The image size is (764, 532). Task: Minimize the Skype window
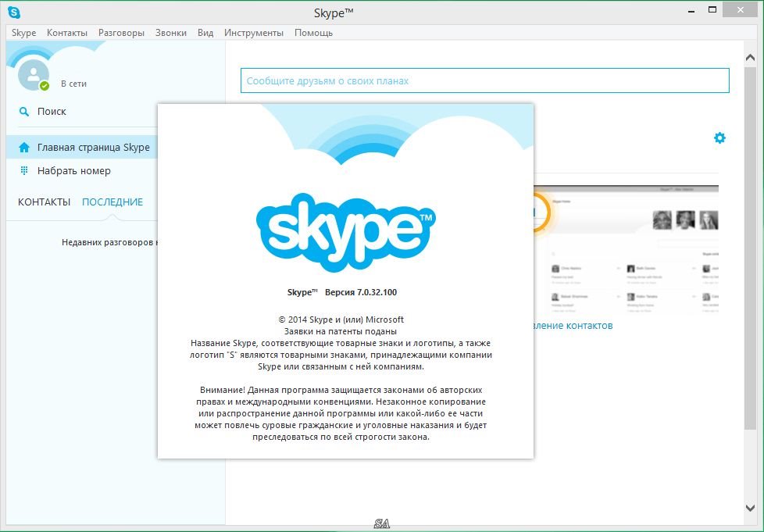click(x=691, y=11)
